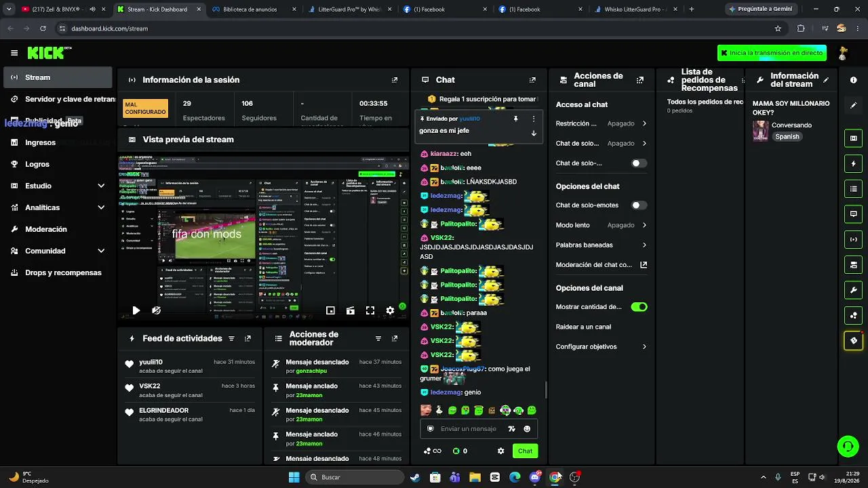Toggle the Chat de solo switch under Restricción
Image resolution: width=868 pixels, height=488 pixels.
639,163
